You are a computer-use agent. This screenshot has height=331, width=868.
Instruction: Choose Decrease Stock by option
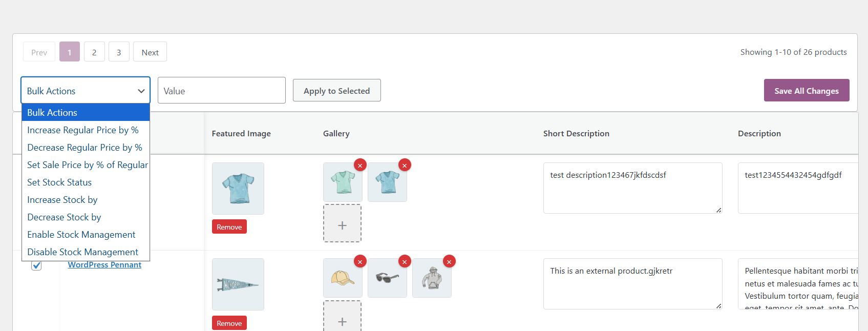(x=64, y=217)
